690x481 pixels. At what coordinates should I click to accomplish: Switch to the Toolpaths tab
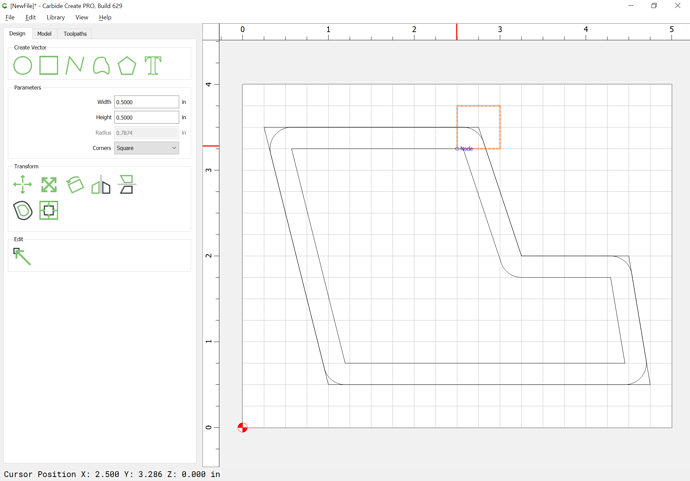click(75, 34)
